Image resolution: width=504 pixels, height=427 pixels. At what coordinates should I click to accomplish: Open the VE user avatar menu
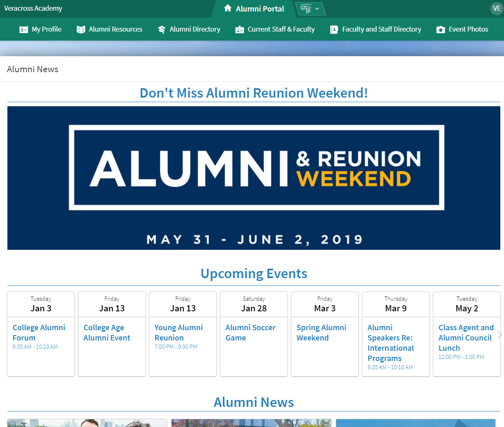(496, 8)
